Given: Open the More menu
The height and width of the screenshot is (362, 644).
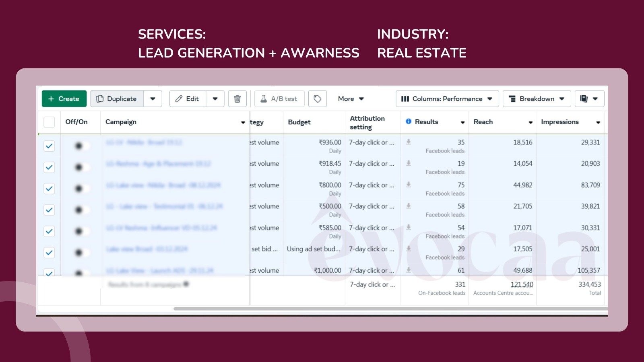Looking at the screenshot, I should point(351,99).
